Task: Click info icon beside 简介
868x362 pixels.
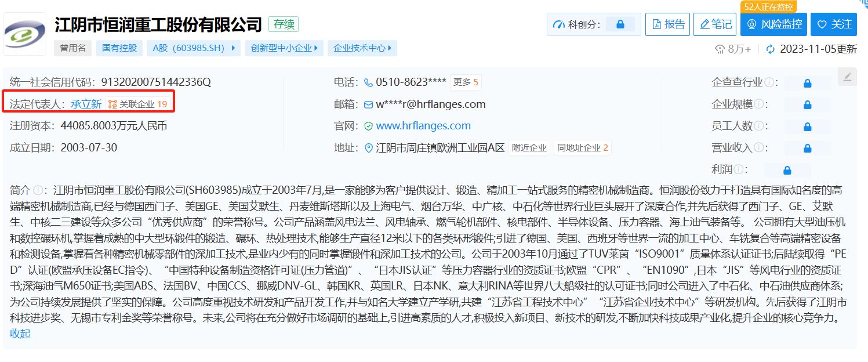Action: [38, 190]
